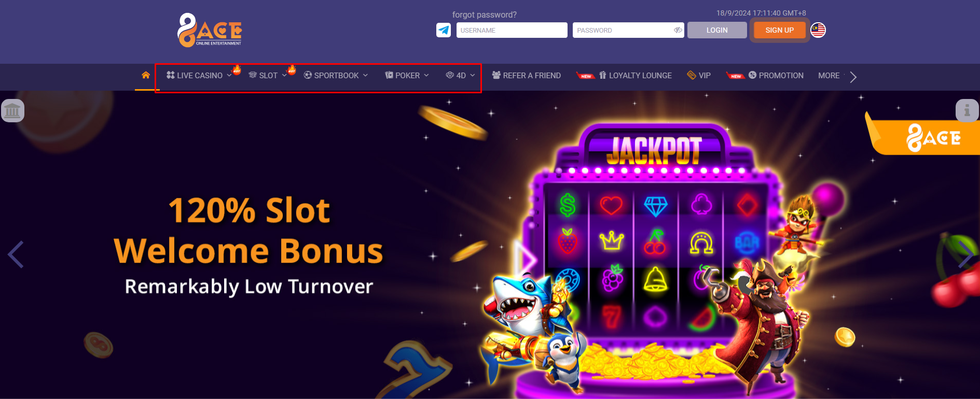Go to the Home icon tab
The height and width of the screenshot is (399, 980).
click(146, 75)
